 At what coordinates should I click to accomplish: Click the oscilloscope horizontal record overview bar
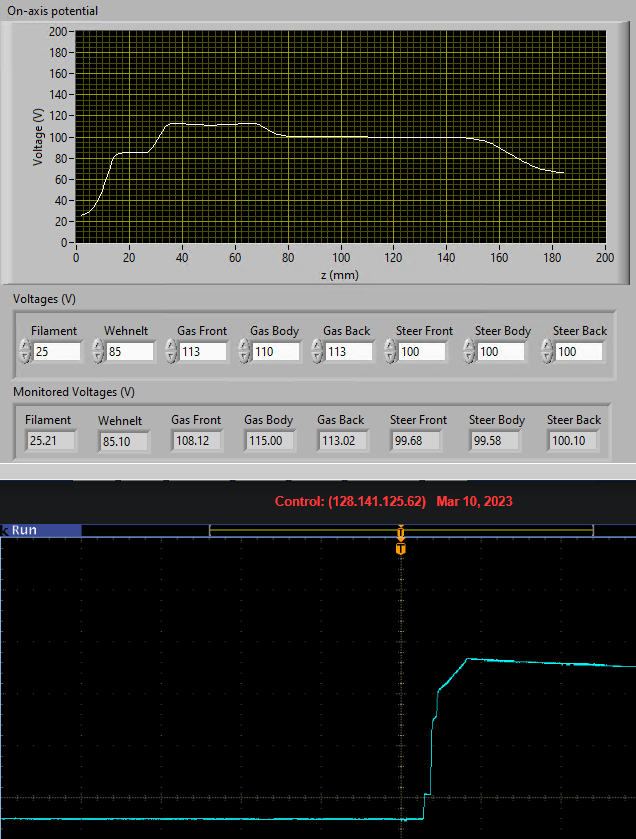point(401,530)
